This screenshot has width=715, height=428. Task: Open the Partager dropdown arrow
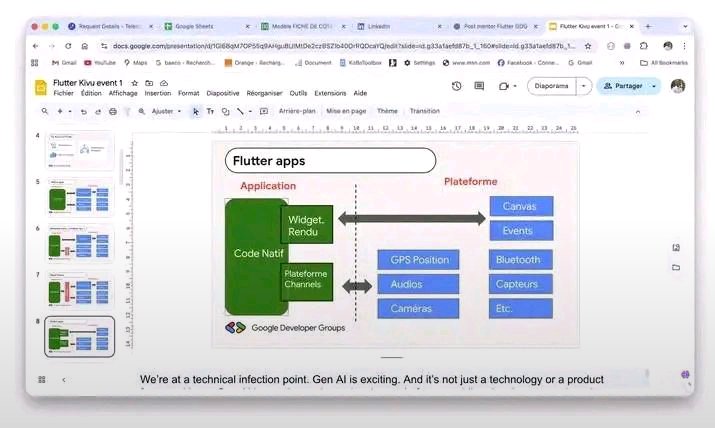654,86
